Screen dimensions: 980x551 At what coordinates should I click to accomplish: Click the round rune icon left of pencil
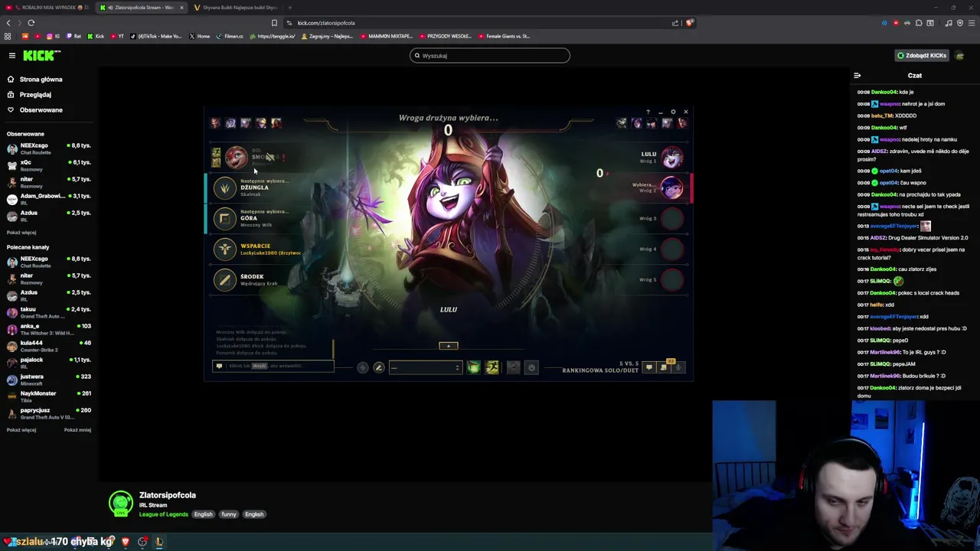click(x=363, y=368)
